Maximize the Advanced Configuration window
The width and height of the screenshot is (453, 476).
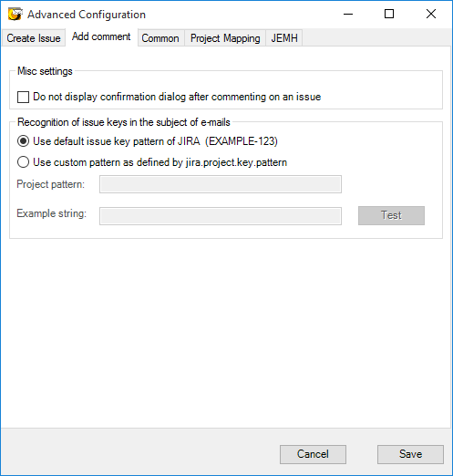coord(389,14)
